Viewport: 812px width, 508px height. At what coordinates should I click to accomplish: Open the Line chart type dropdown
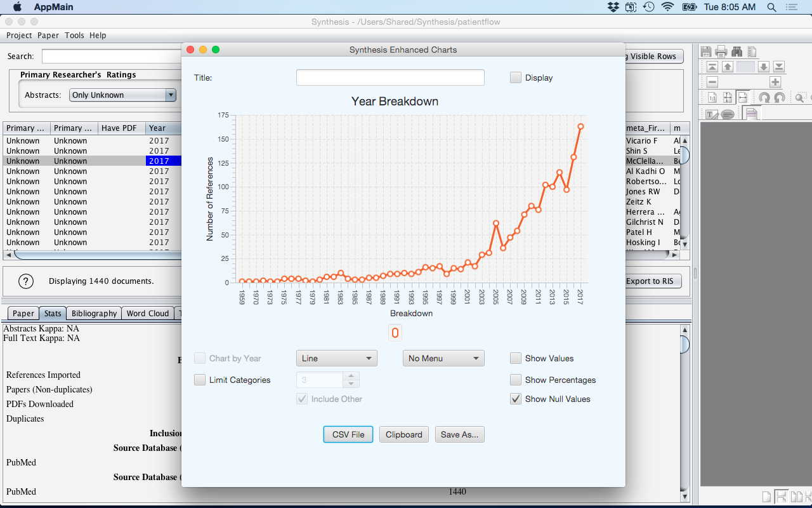point(336,358)
